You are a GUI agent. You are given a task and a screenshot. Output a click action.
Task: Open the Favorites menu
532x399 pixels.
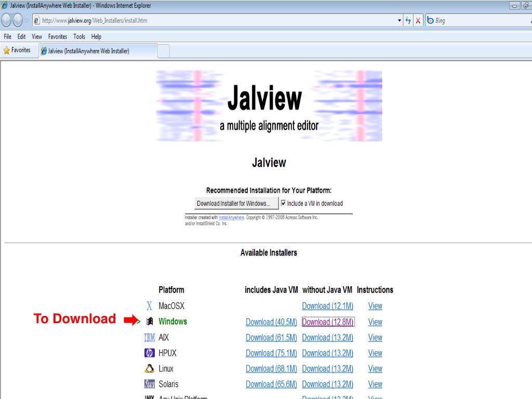coord(58,37)
